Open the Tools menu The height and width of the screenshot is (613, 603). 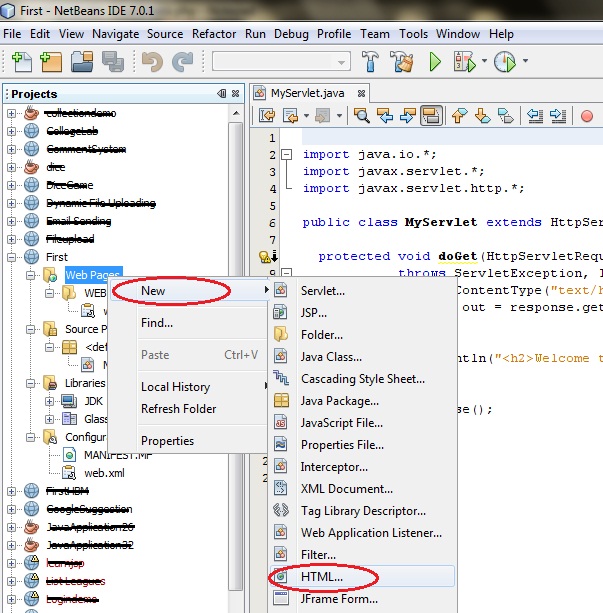point(413,34)
